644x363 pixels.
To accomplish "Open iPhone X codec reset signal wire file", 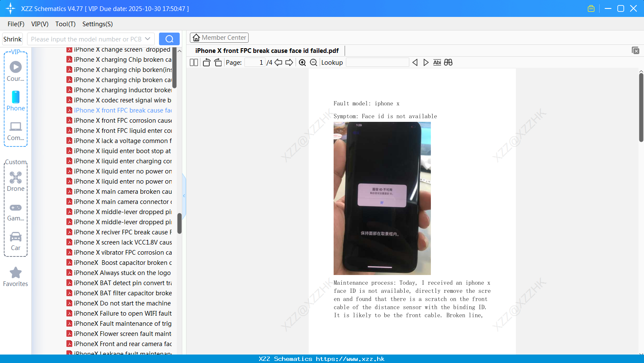I will point(118,100).
